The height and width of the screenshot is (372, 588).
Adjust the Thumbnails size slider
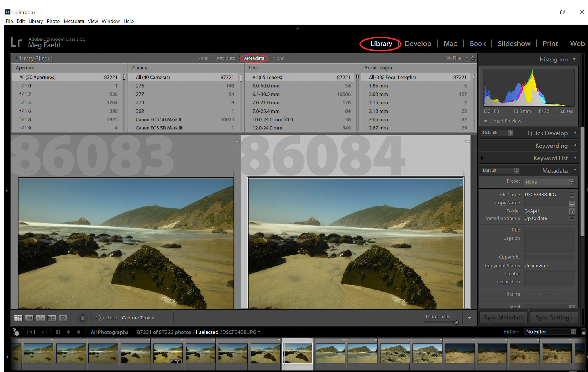(x=457, y=322)
